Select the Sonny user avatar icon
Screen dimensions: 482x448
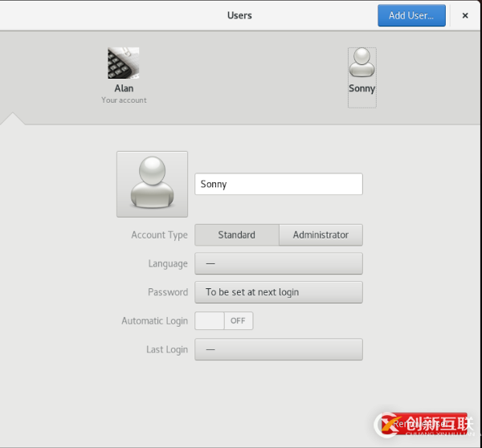362,63
